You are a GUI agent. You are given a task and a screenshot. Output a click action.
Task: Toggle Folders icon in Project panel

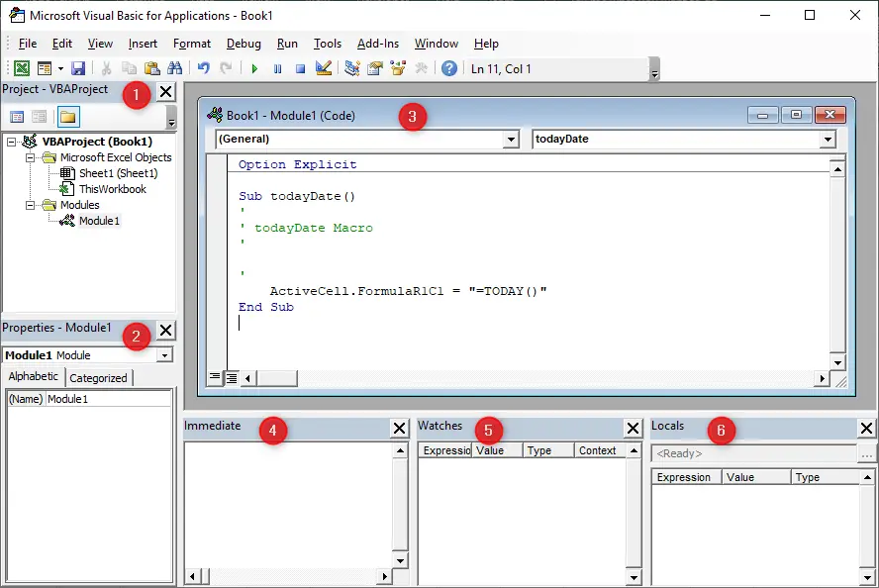68,117
